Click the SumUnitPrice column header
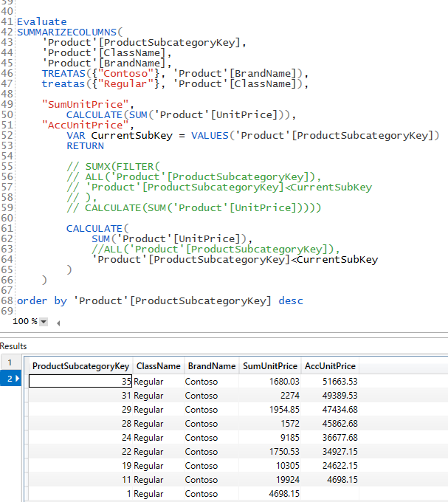Viewport: 448px width, 502px height. (x=270, y=366)
